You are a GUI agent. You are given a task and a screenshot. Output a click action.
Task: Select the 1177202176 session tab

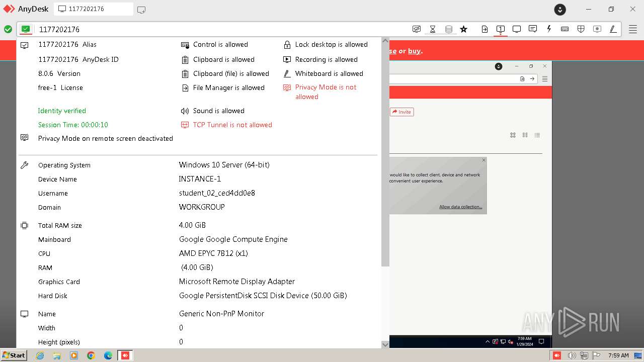94,9
